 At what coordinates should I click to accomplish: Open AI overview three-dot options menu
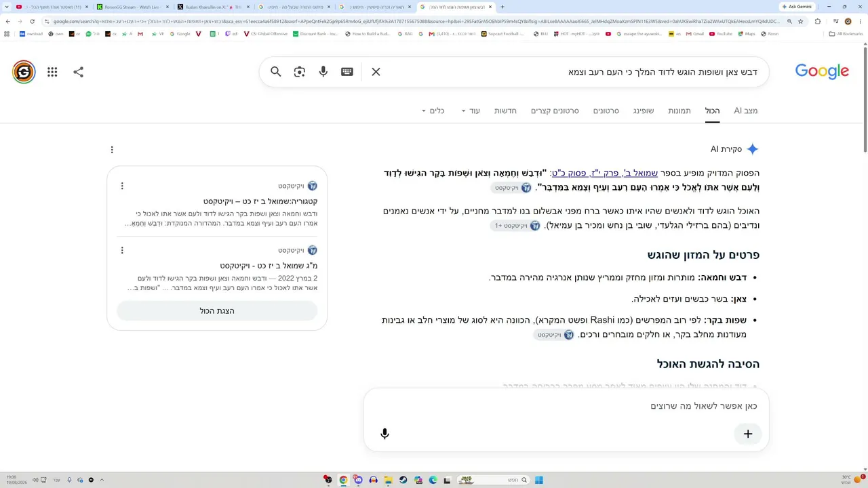[112, 150]
